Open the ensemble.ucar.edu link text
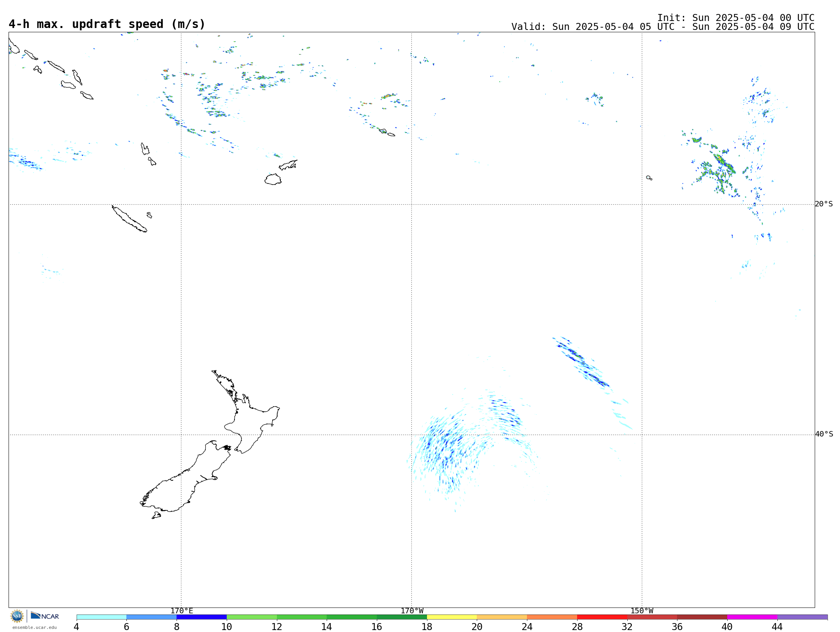Viewport: 840px width, 632px height. [35, 627]
